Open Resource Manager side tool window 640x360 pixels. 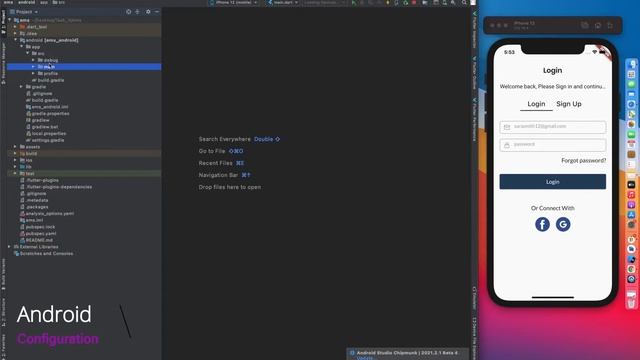pos(3,63)
